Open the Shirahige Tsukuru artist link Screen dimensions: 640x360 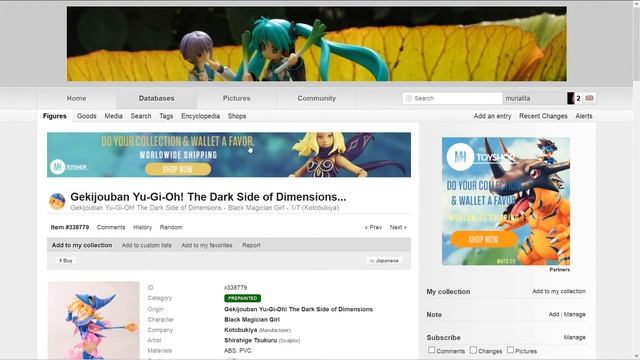251,340
